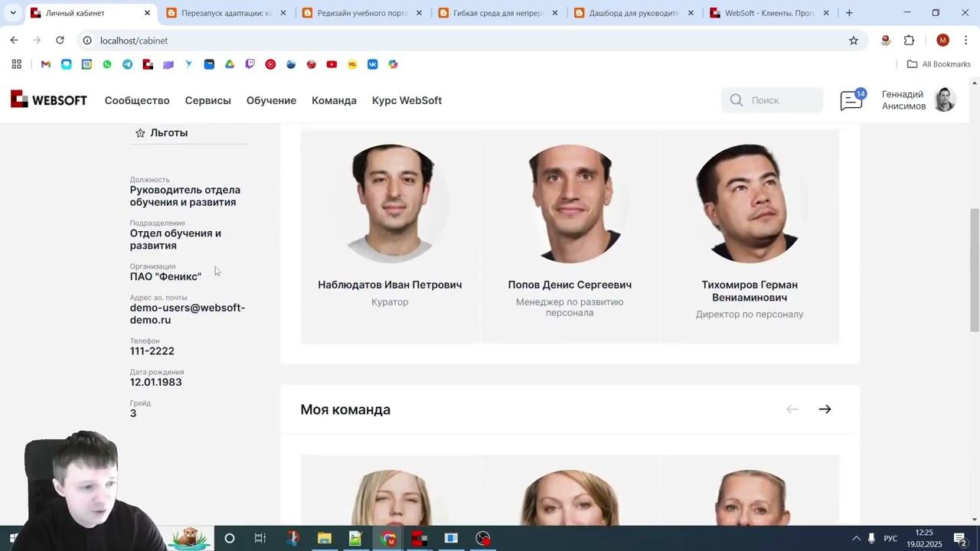Open the Gmail bookmark
The height and width of the screenshot is (551, 980).
point(46,64)
